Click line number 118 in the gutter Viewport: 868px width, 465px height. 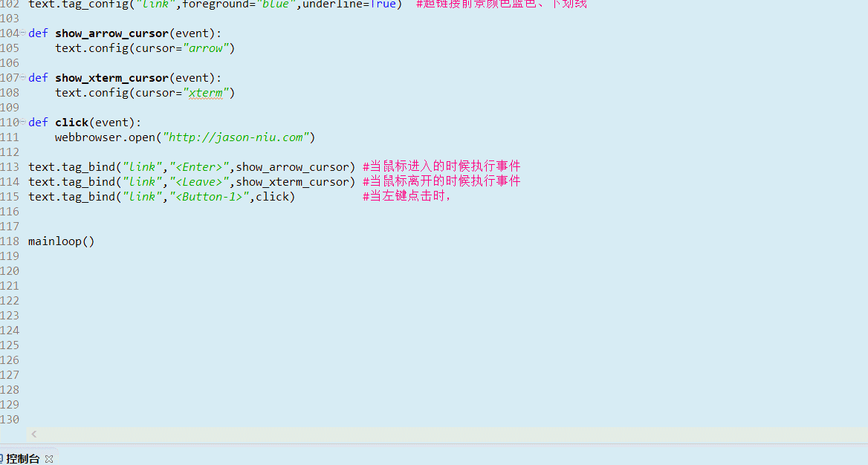pyautogui.click(x=10, y=241)
